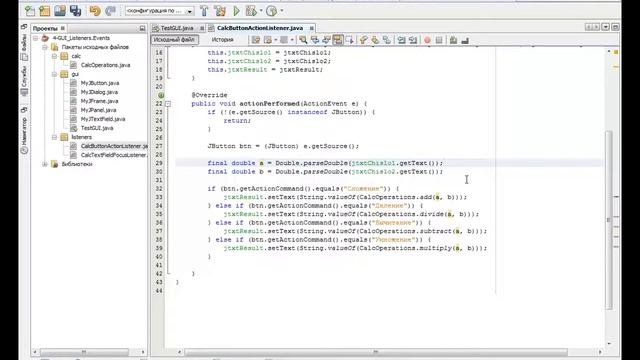Collapse the 4-GUI_Listeners.Events project node
640x360 pixels.
click(x=36, y=38)
